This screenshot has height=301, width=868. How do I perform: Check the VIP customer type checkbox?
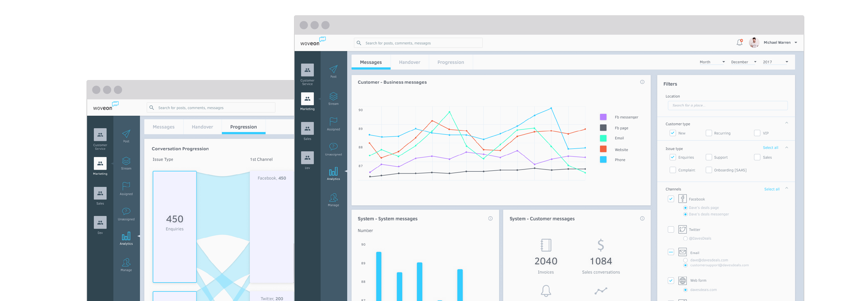(x=757, y=133)
